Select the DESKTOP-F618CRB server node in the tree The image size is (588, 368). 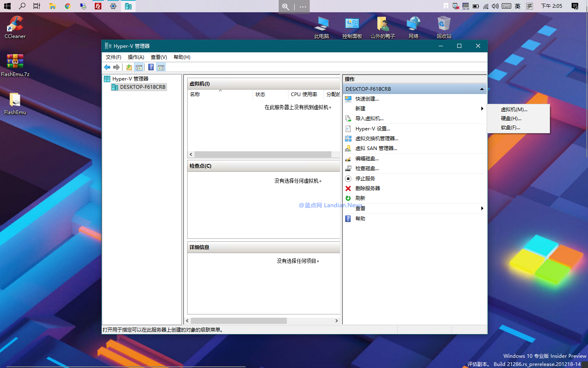143,87
